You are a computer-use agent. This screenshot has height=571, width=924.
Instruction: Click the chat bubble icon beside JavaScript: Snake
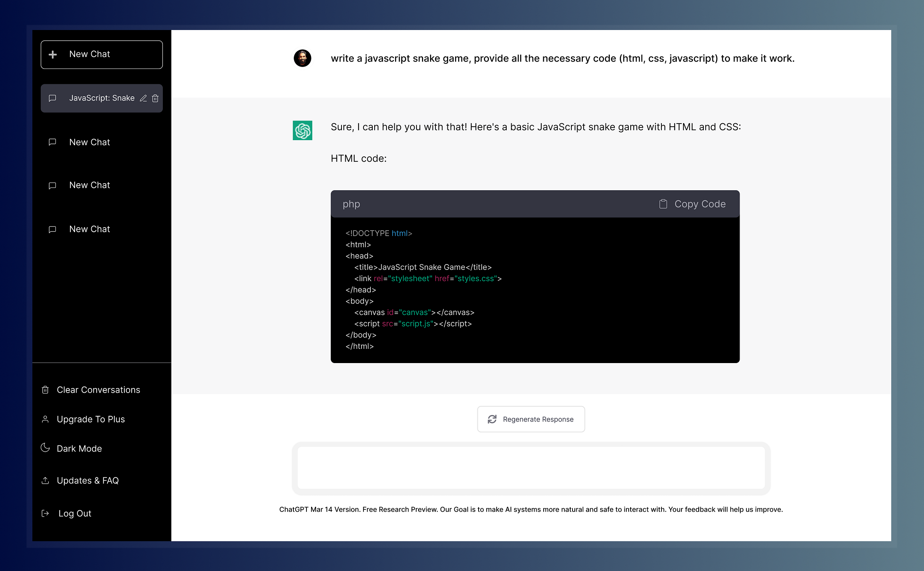click(52, 98)
